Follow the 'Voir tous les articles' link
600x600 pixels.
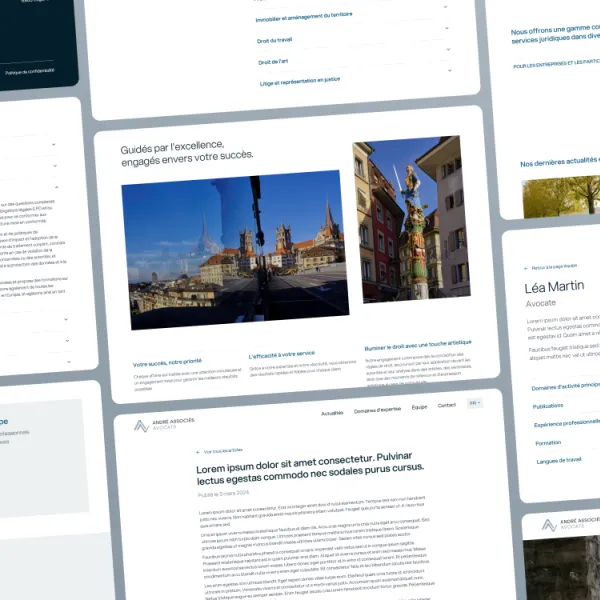[x=223, y=451]
